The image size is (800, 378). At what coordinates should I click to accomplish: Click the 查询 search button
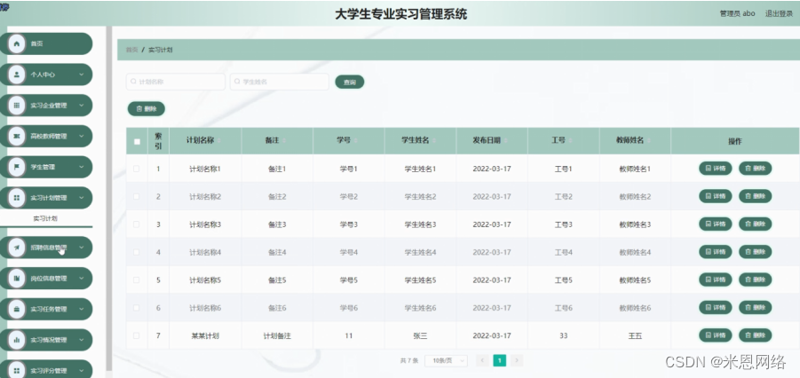(x=349, y=82)
